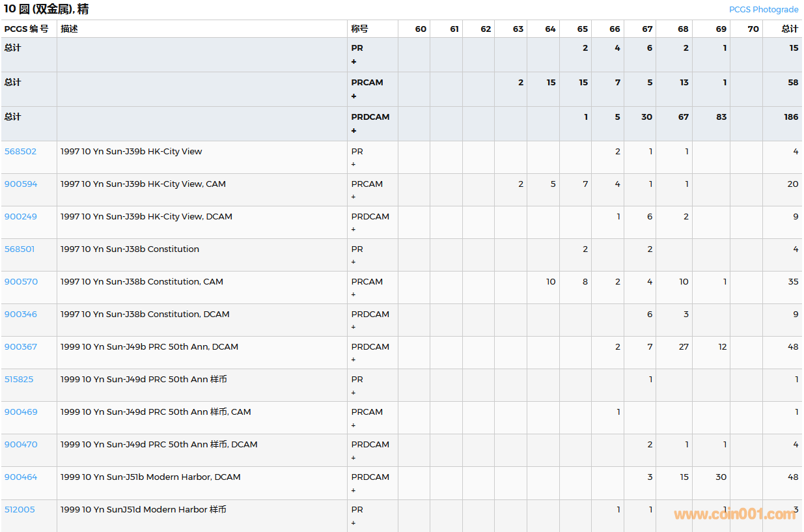Expand plus sign under total PRCAM row
The height and width of the screenshot is (532, 804).
tap(354, 96)
